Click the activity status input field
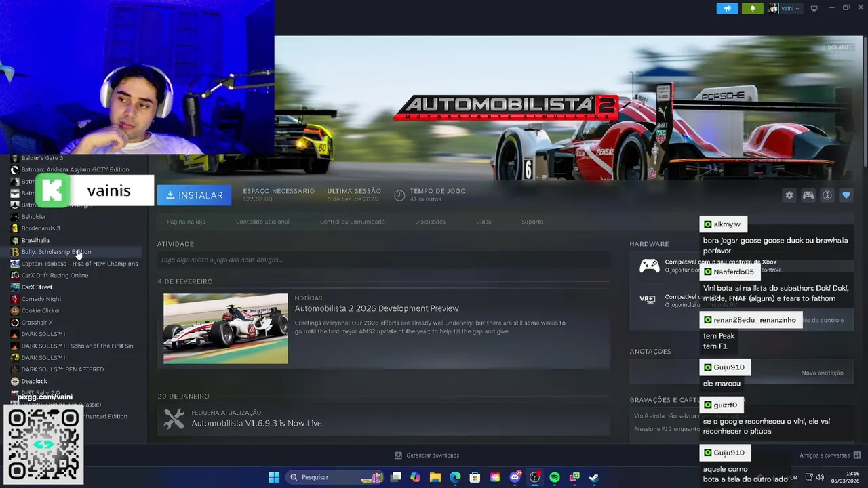Screen dimensions: 868x488 (x=383, y=260)
